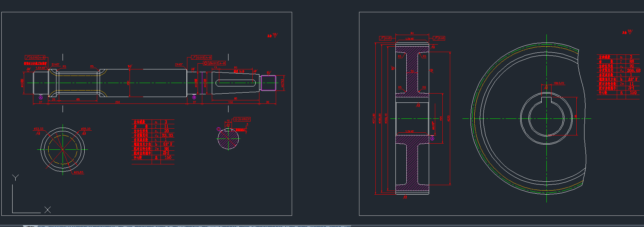This screenshot has height=227, width=644.
Task: Click the ø39.33 diameter label
Action: coord(86,129)
